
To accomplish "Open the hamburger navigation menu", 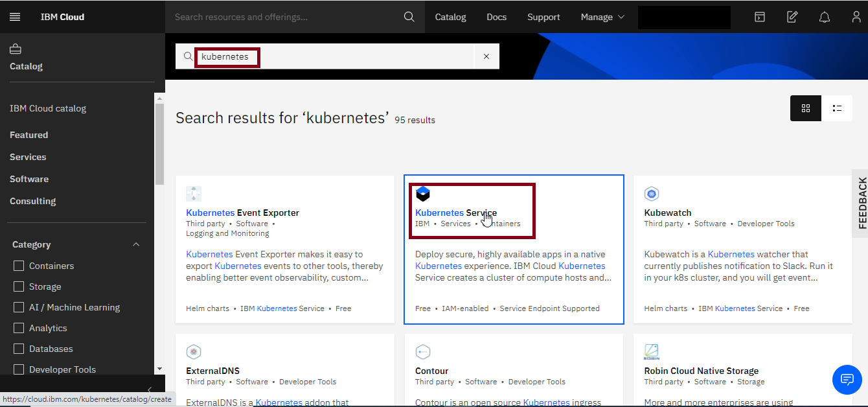I will click(x=15, y=17).
